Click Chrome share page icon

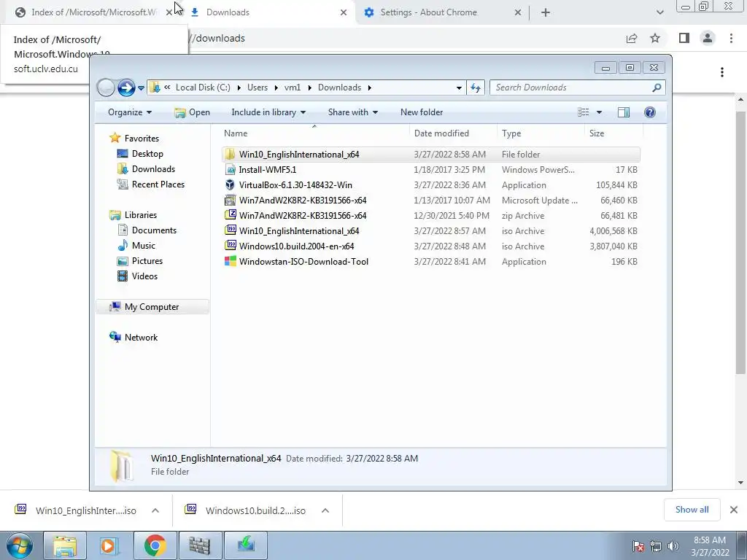click(x=632, y=38)
